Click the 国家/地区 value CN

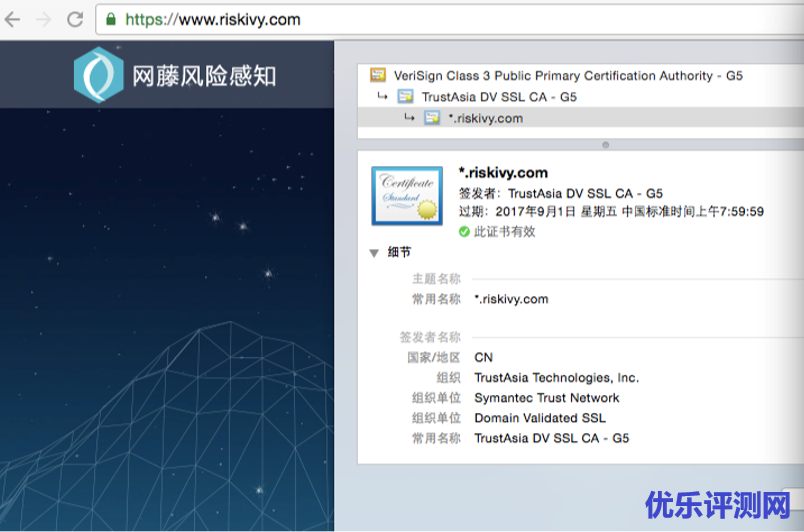(484, 357)
